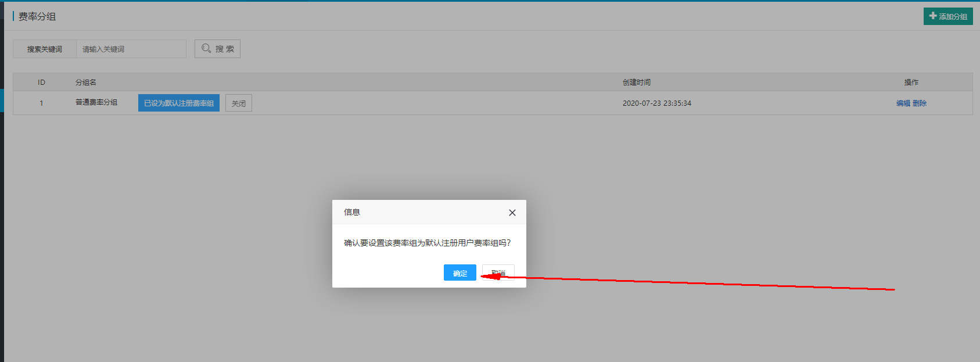This screenshot has height=362, width=980.
Task: Click 已设为默认注册费率组 button
Action: (179, 103)
